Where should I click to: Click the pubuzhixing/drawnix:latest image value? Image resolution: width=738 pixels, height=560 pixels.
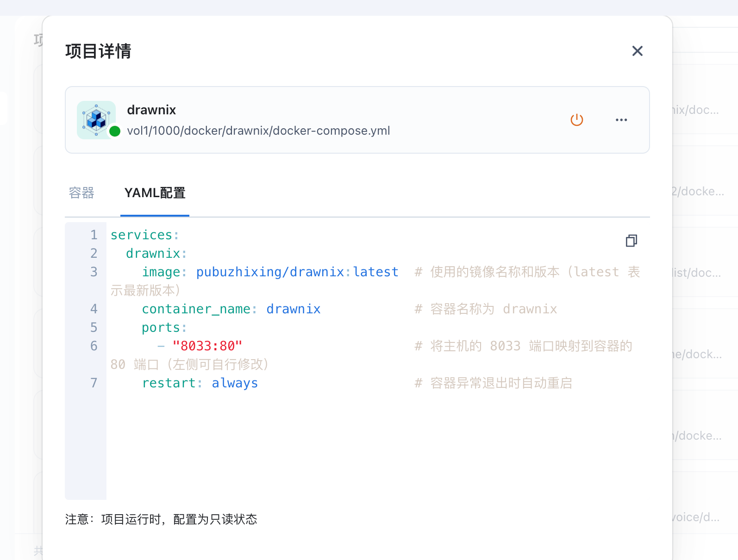(x=297, y=272)
